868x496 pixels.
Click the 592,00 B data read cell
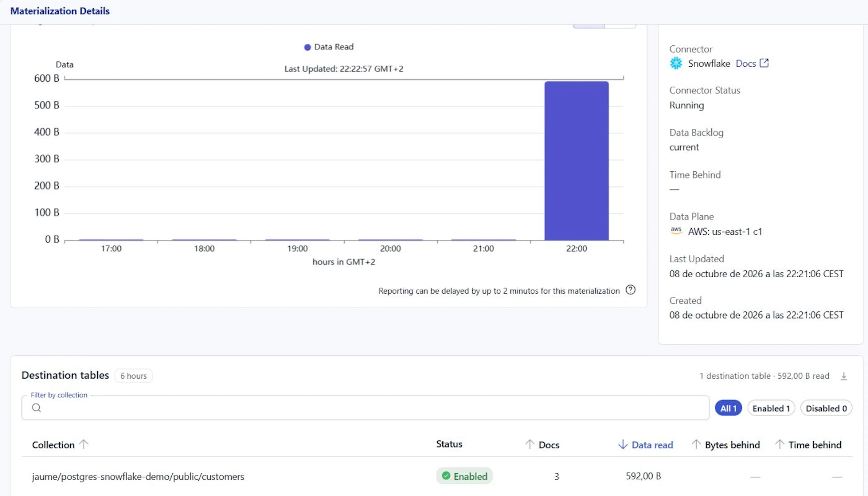point(643,476)
